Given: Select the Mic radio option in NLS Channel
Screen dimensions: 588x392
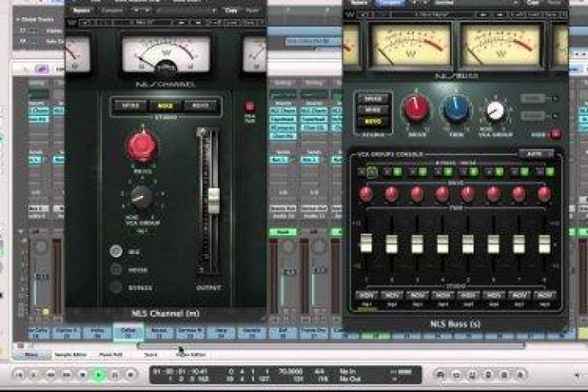Looking at the screenshot, I should pyautogui.click(x=117, y=252).
